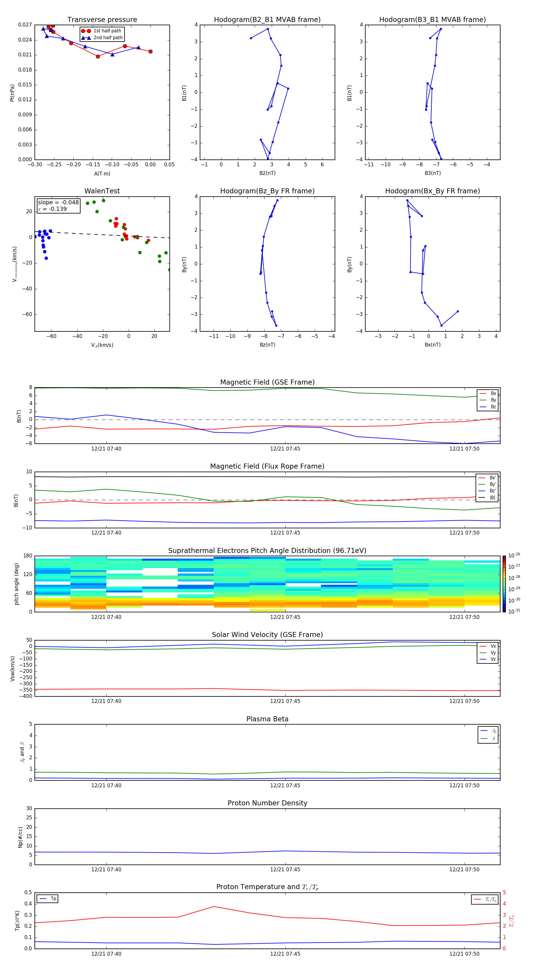The width and height of the screenshot is (535, 980).
Task: Select '|B|' in Flux Rope legend
Action: click(487, 498)
